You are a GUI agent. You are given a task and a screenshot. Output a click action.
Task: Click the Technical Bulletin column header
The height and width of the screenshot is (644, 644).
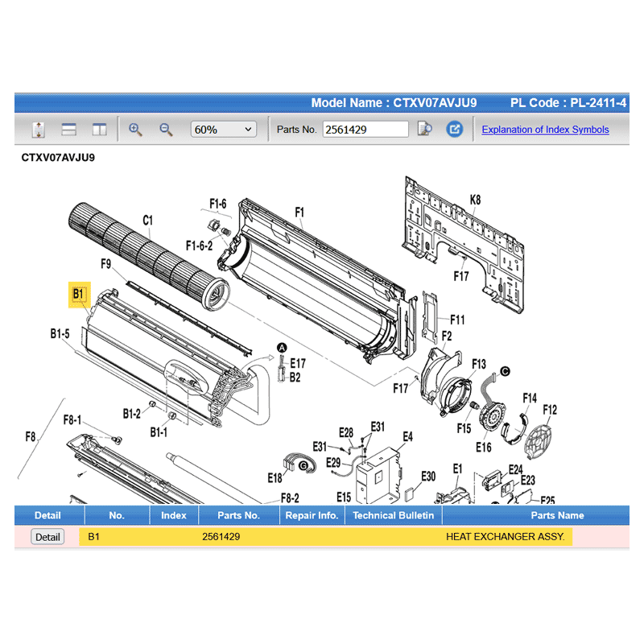click(393, 515)
